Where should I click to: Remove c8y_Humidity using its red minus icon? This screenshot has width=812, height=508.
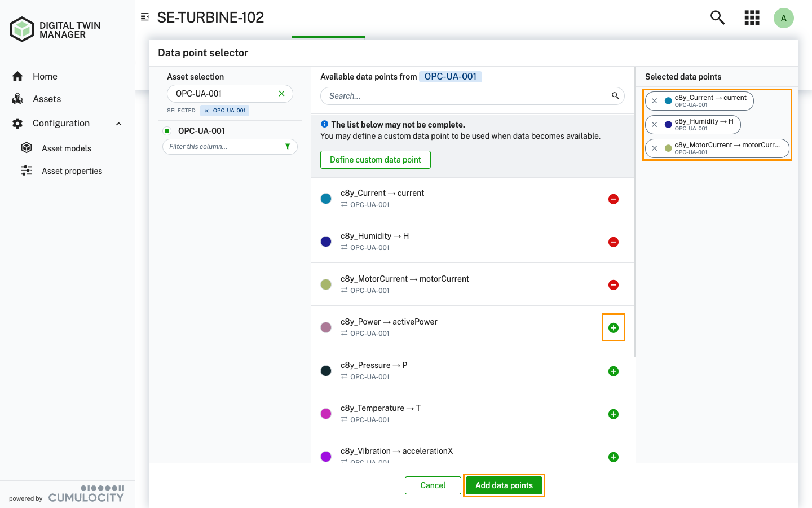613,242
